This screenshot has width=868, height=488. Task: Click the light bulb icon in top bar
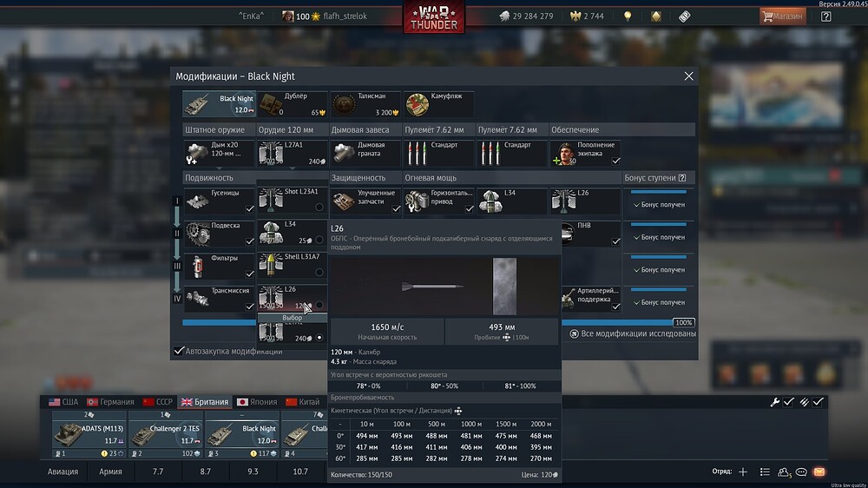pos(628,16)
